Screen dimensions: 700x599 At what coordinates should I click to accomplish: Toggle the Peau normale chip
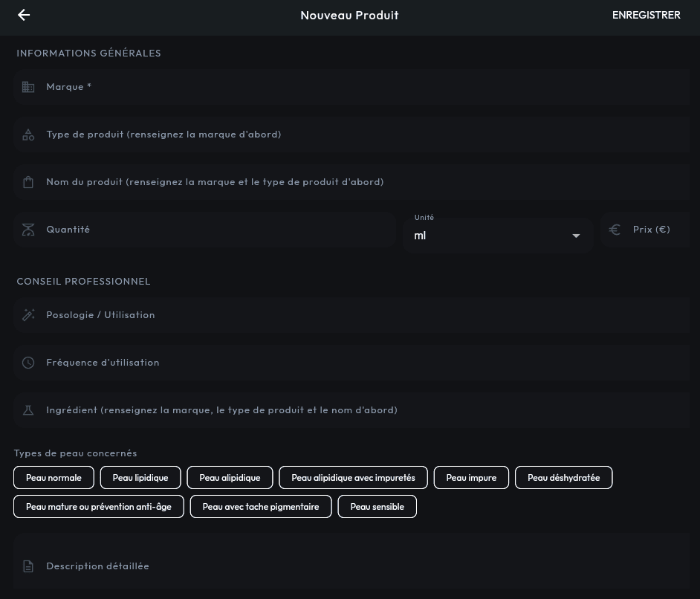[x=54, y=478]
